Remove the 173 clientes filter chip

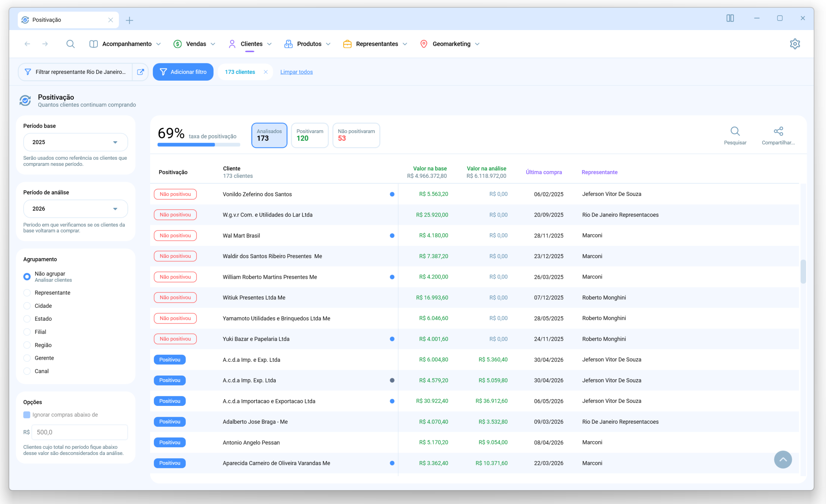(x=266, y=72)
